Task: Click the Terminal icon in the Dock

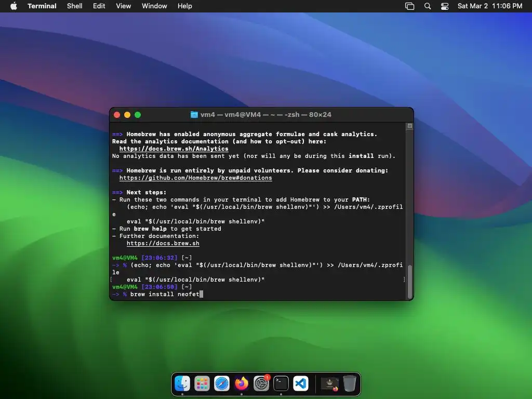Action: 281,384
